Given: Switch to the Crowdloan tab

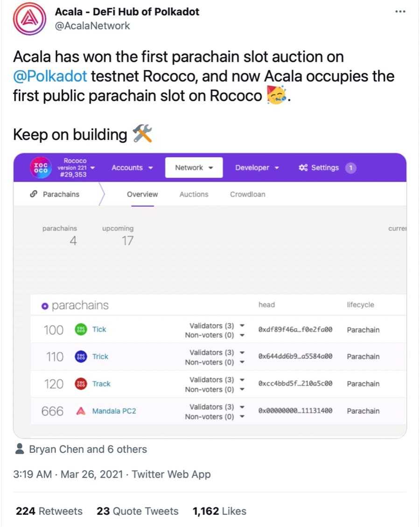Looking at the screenshot, I should coord(247,194).
